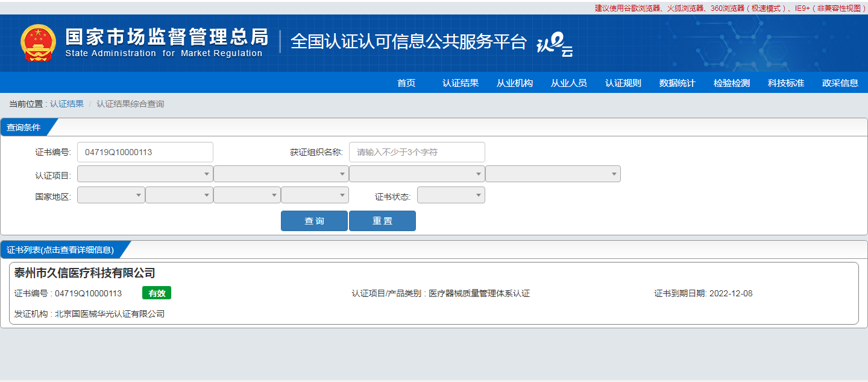Open the 首页 nav menu item
Image resolution: width=868 pixels, height=382 pixels.
pos(406,83)
